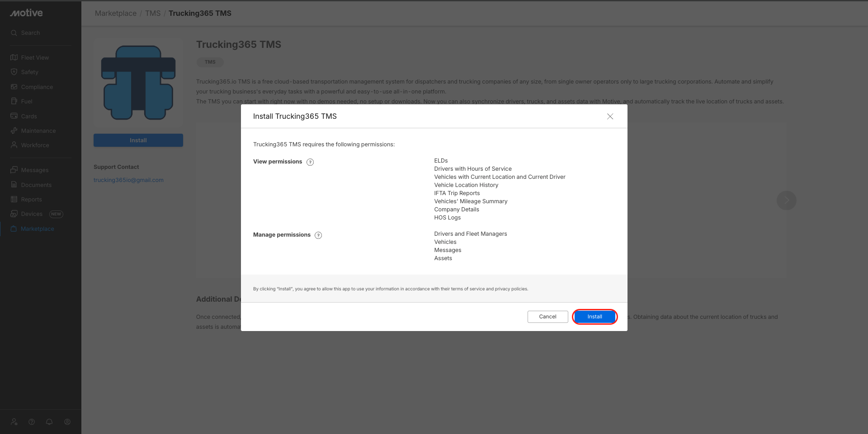Image resolution: width=868 pixels, height=434 pixels.
Task: Open the Search field in sidebar
Action: (x=30, y=33)
